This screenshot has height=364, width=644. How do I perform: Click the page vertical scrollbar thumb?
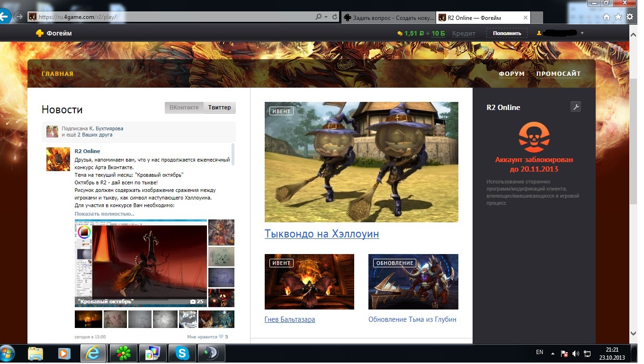(x=634, y=141)
